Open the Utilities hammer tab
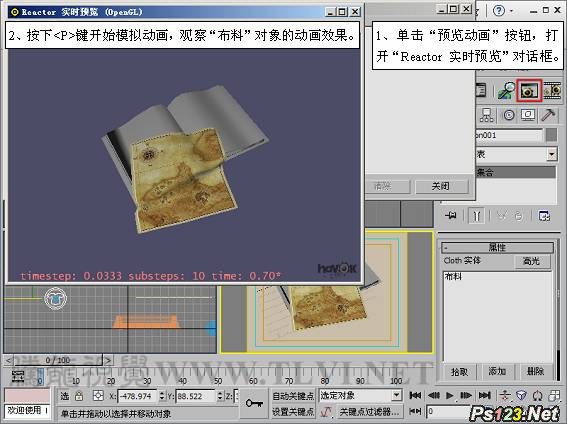The width and height of the screenshot is (567, 424). (x=548, y=115)
